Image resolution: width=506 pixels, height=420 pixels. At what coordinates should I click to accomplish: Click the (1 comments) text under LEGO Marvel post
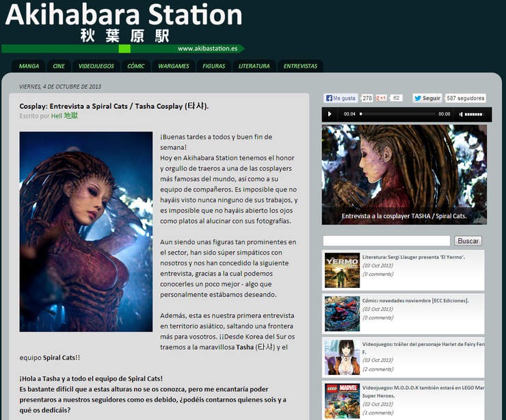coord(377,412)
